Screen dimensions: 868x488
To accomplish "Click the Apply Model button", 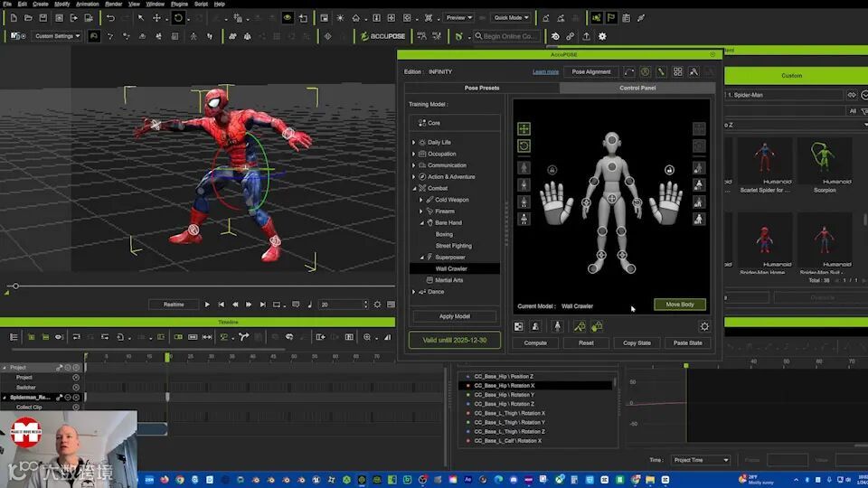I will (x=454, y=316).
